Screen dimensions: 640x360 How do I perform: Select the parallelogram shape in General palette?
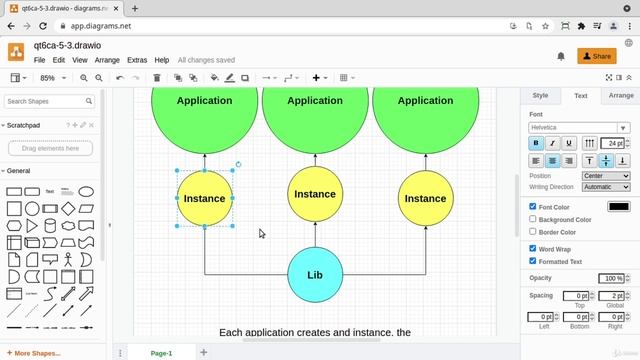86,209
